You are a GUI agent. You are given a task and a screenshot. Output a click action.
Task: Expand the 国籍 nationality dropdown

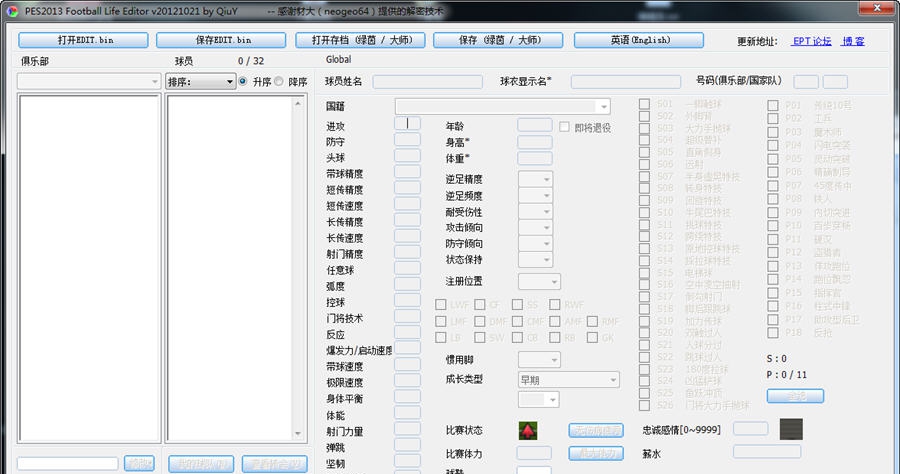(502, 106)
